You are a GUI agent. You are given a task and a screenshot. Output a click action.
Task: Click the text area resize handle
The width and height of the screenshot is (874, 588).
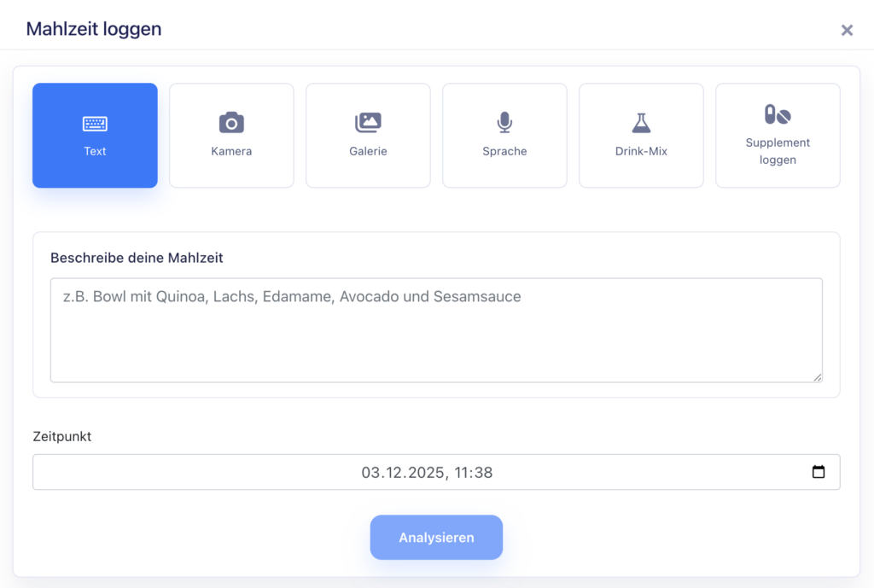coord(818,377)
